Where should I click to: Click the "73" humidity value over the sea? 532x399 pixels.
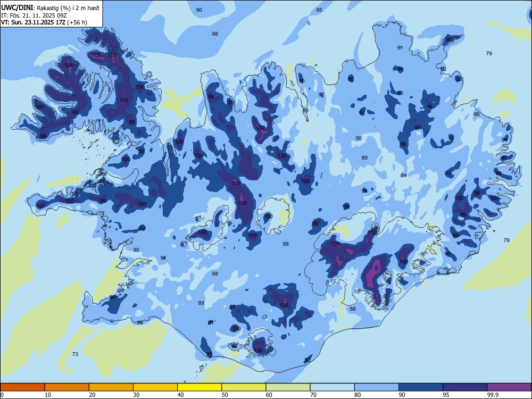[x=75, y=354]
